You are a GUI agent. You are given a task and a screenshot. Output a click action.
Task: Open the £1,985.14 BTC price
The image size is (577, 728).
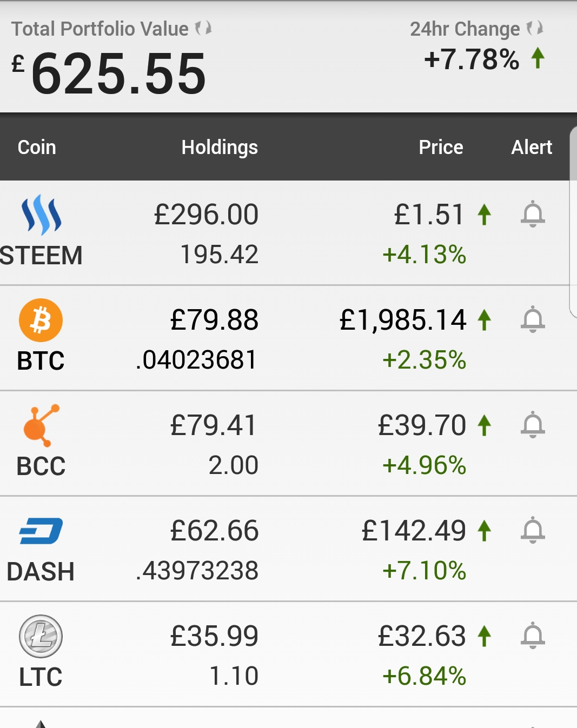pos(403,319)
